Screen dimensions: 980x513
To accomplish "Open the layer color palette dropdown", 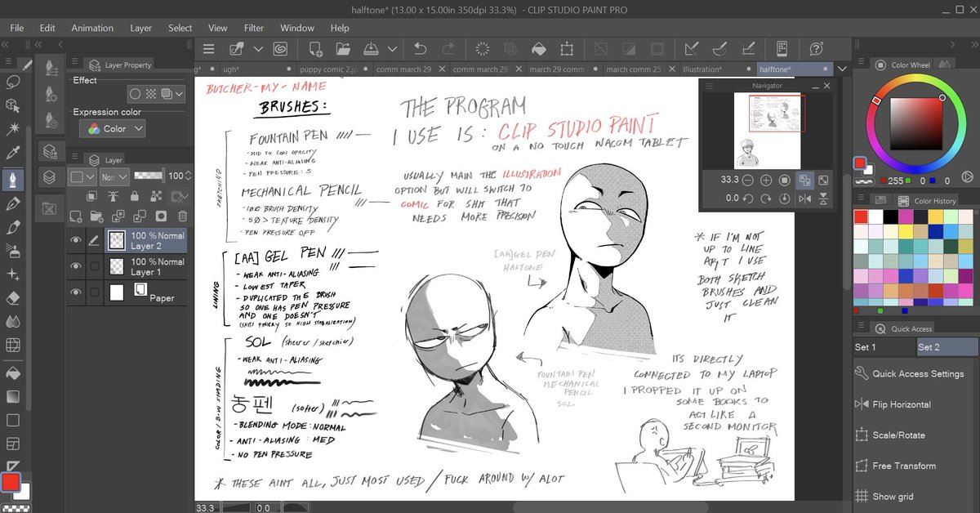I will pos(82,176).
